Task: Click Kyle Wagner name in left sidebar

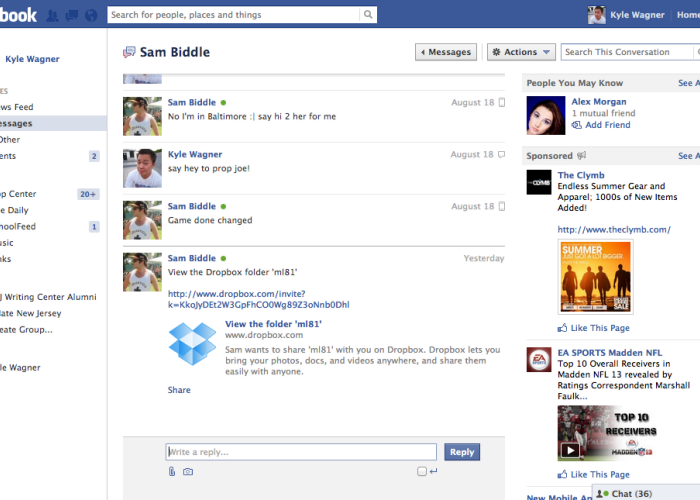Action: (32, 59)
